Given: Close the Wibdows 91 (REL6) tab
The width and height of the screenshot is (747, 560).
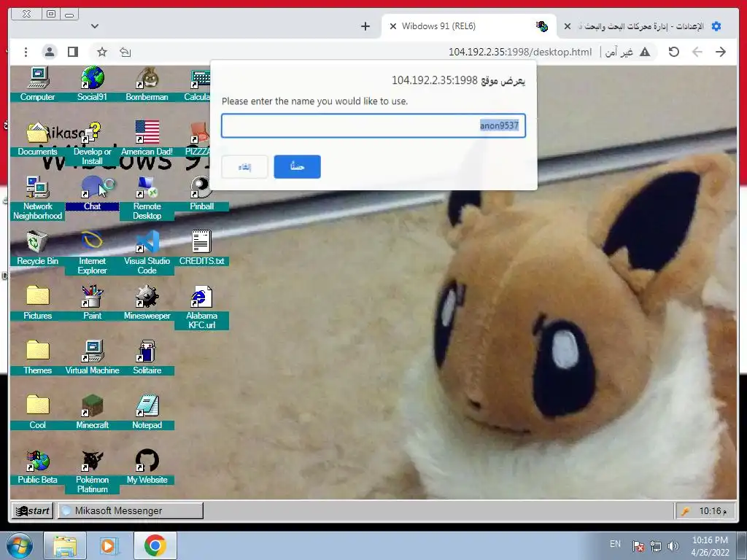Looking at the screenshot, I should pos(393,26).
